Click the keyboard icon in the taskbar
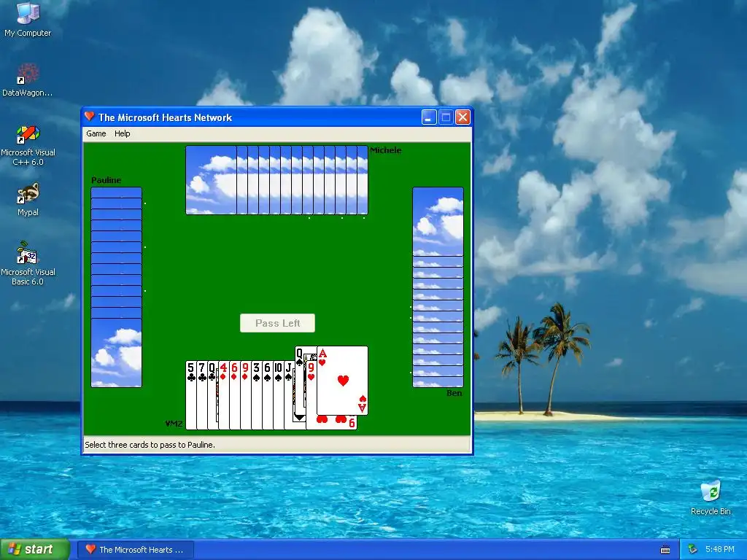The width and height of the screenshot is (747, 560). coord(665,550)
